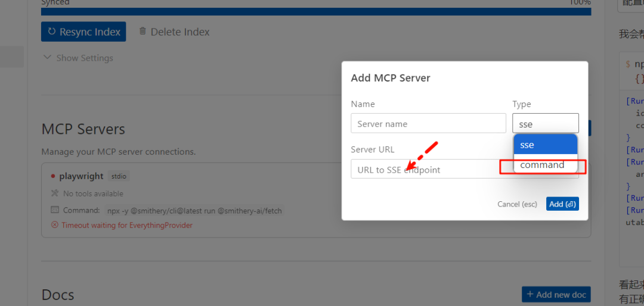Click the trash icon on Delete Index
Screen dimensions: 644x306
pos(143,31)
